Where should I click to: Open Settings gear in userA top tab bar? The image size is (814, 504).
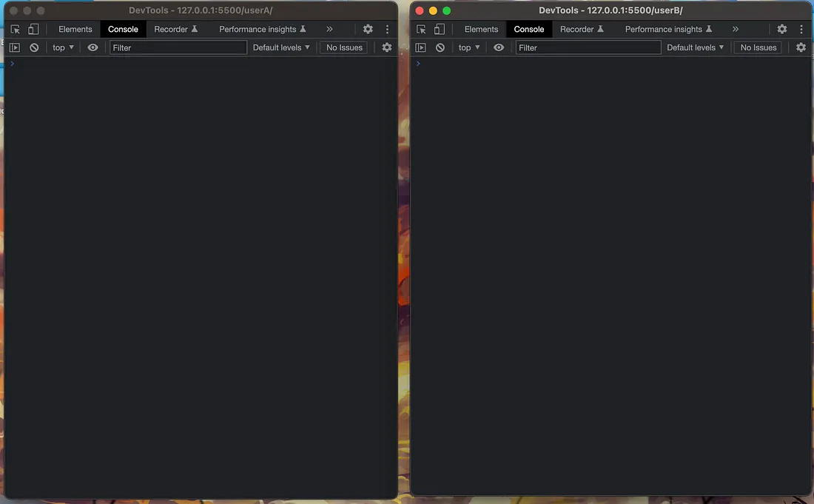(x=368, y=30)
